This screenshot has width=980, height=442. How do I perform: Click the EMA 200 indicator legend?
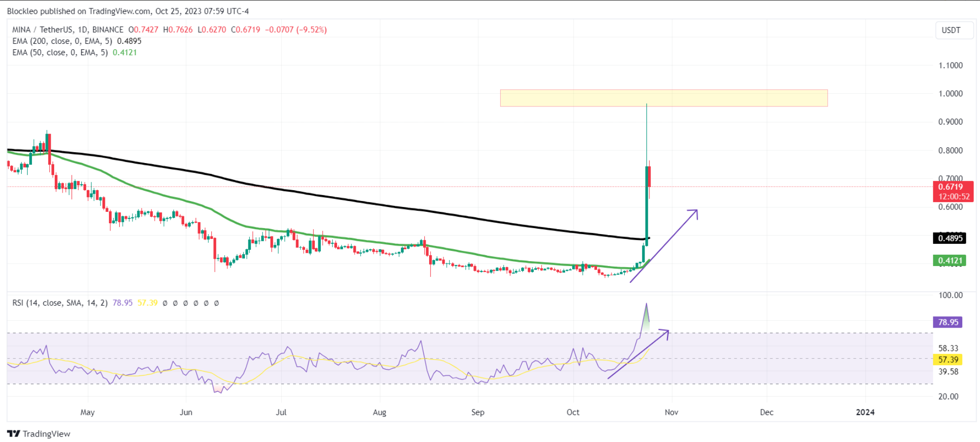coord(77,41)
